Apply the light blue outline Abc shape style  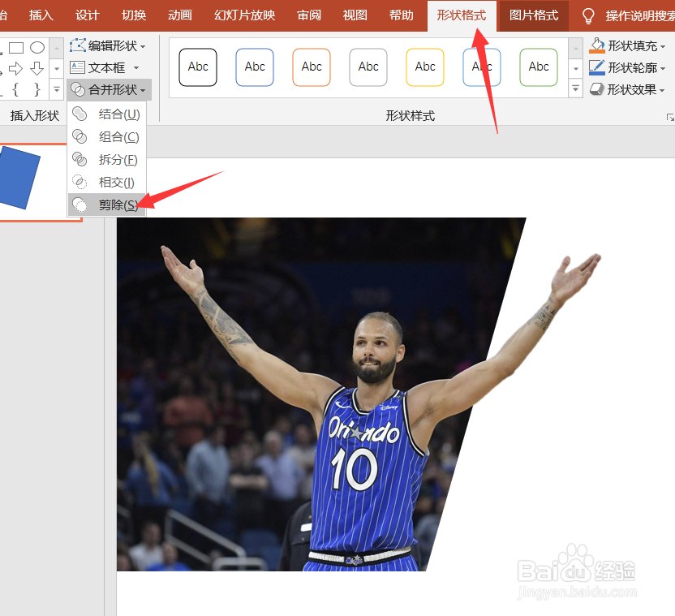tap(482, 67)
